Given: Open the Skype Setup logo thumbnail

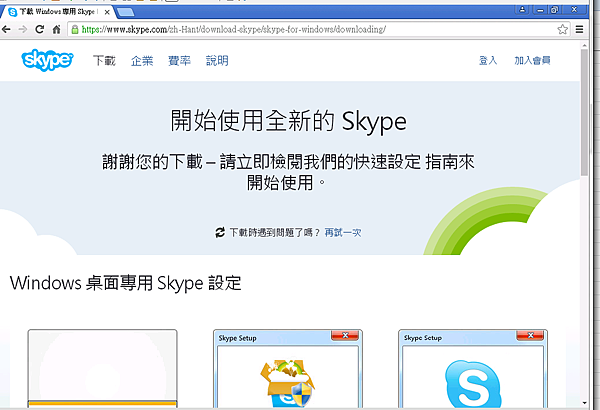Looking at the screenshot, I should point(473,369).
